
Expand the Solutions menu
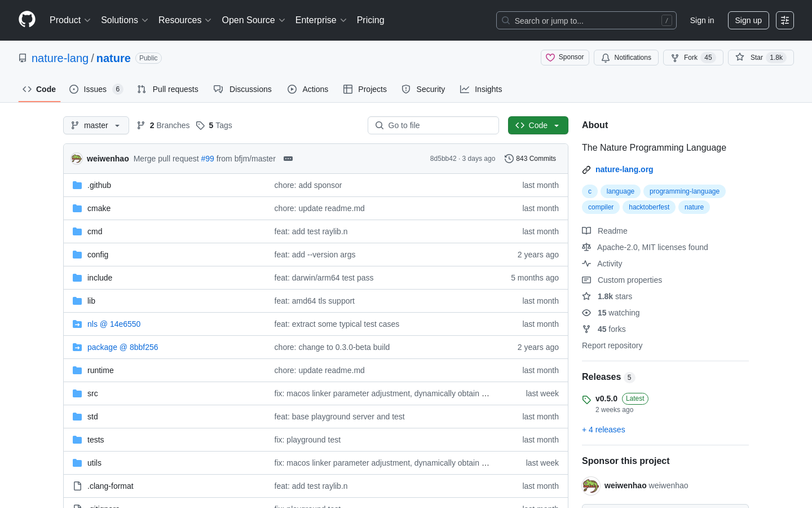click(125, 20)
